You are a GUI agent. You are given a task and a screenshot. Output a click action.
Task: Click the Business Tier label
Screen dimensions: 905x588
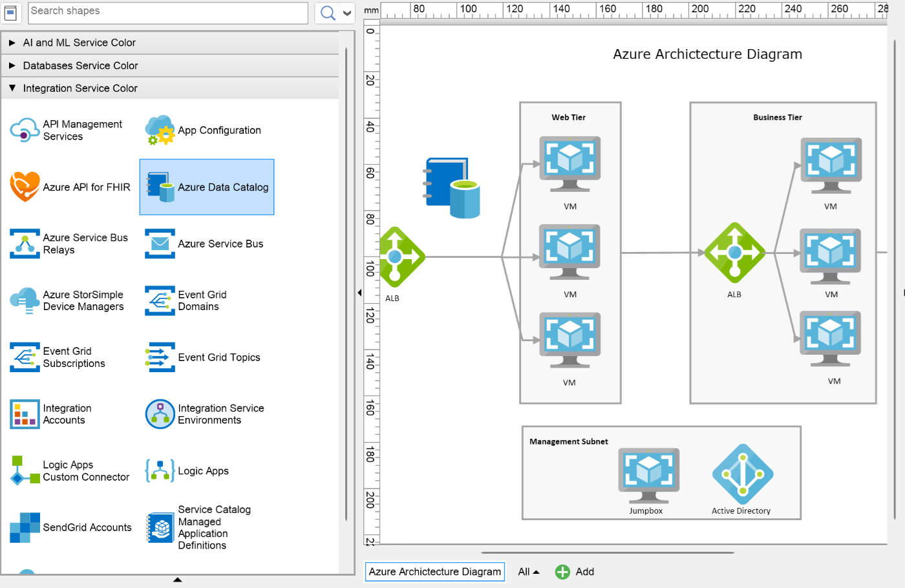(778, 118)
